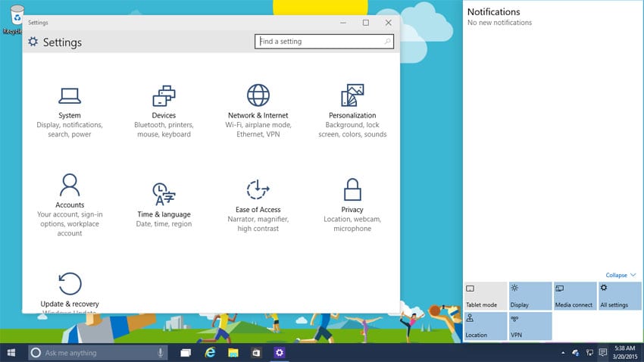Viewport: 644px width, 362px height.
Task: Open Time & language settings
Action: click(x=164, y=194)
